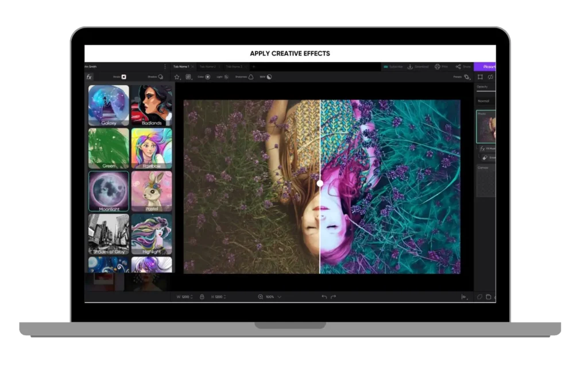Click the zoom magnifier icon
This screenshot has height=368, width=588.
point(261,297)
